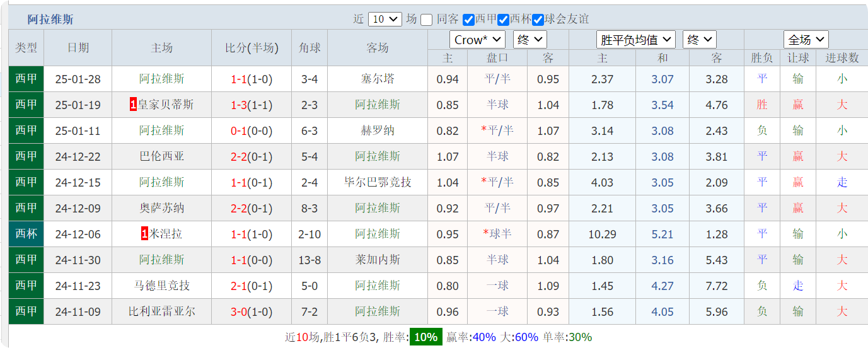868x348 pixels.
Task: Click the 阿拉维斯 team title at top
Action: click(x=50, y=20)
